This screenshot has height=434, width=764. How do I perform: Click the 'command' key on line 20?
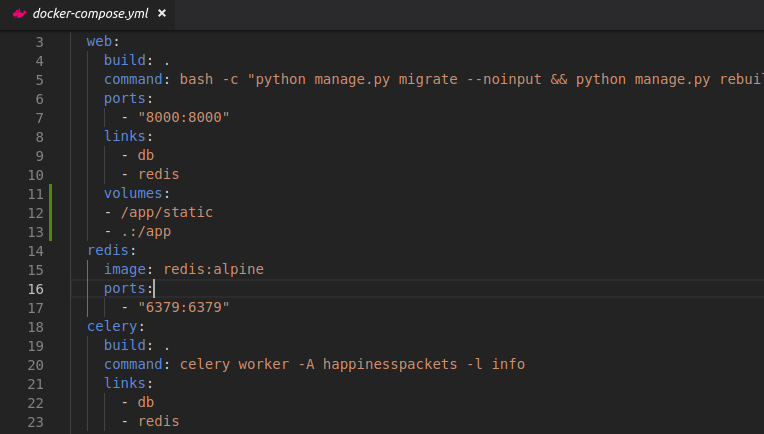tap(133, 364)
